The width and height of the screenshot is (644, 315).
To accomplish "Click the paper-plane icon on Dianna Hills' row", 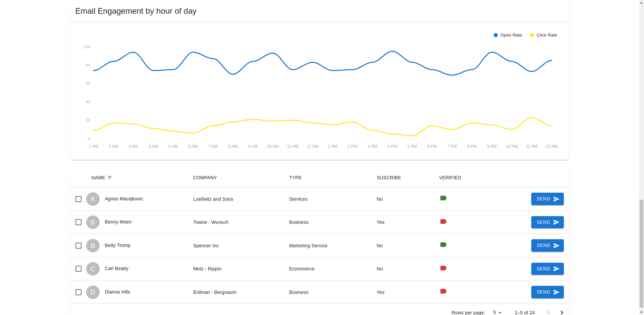I will 556,292.
